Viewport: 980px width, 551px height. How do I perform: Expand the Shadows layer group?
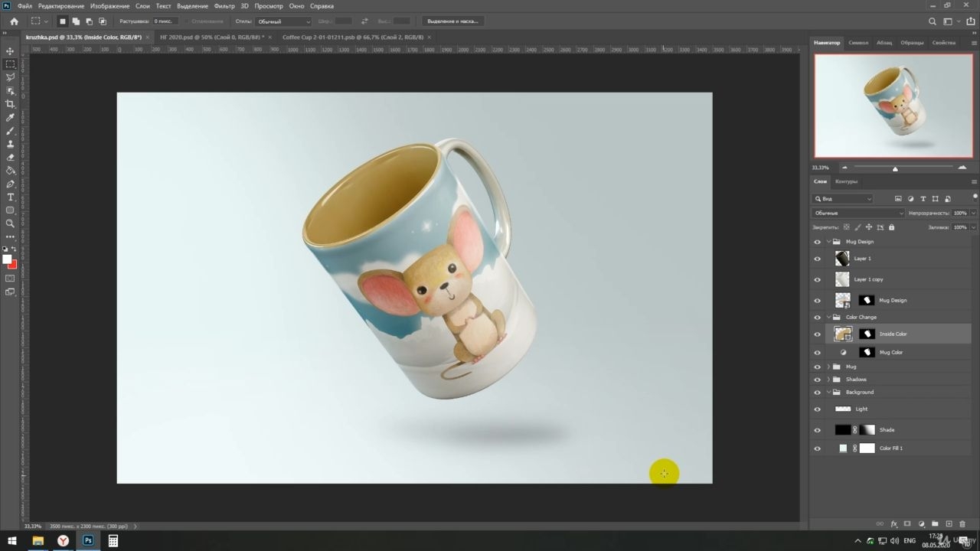click(x=828, y=380)
